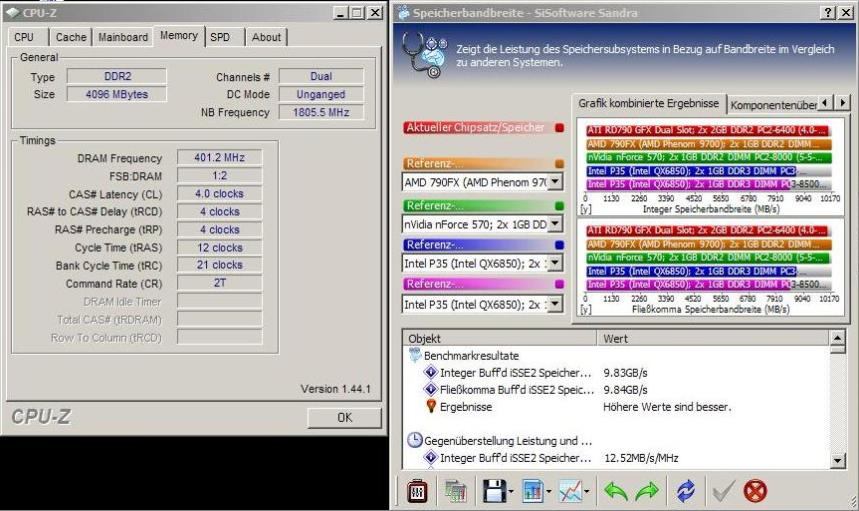Open the line graph view icon
Screen dimensions: 859x511
click(x=570, y=491)
